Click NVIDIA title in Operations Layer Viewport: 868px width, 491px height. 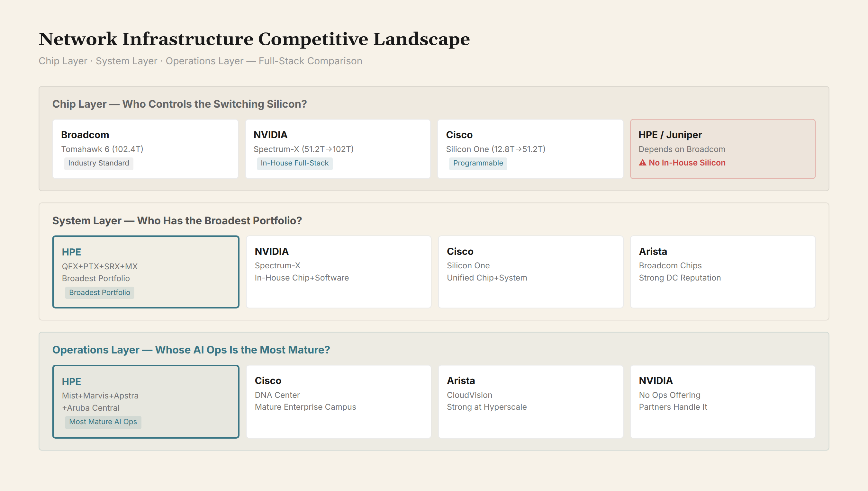tap(656, 381)
